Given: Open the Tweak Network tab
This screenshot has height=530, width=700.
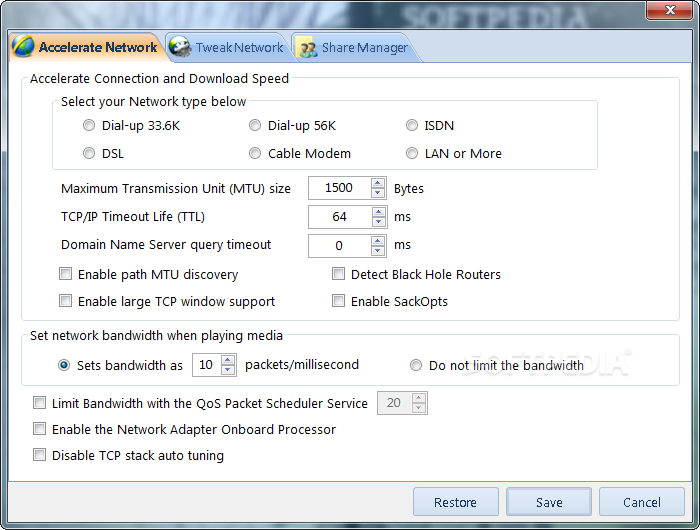Looking at the screenshot, I should click(x=228, y=47).
